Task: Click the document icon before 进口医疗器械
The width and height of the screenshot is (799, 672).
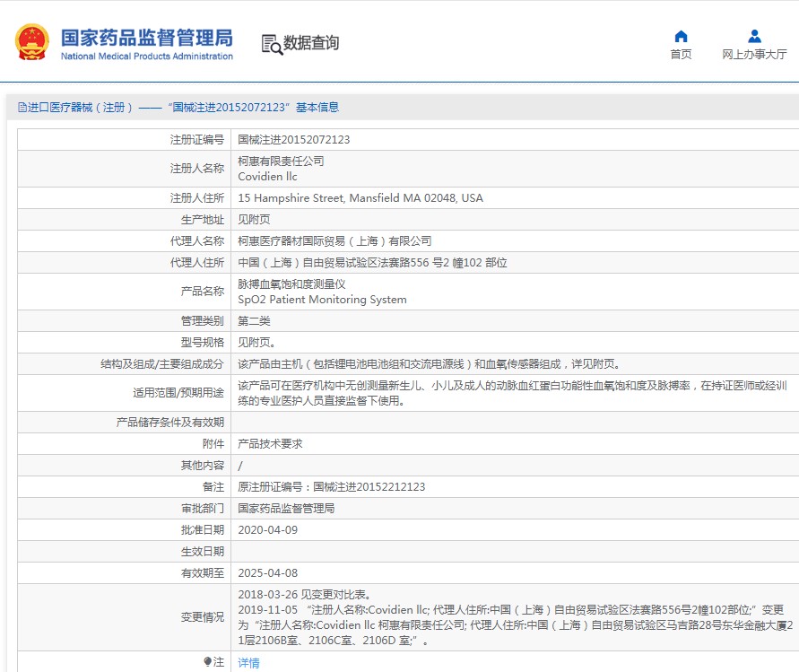Action: click(22, 107)
